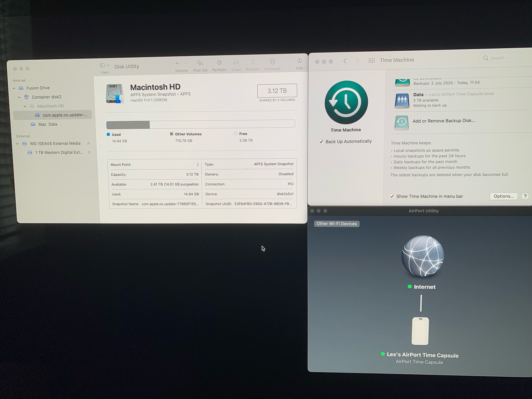The height and width of the screenshot is (399, 532).
Task: Click the Time Machine help question mark
Action: tap(525, 196)
